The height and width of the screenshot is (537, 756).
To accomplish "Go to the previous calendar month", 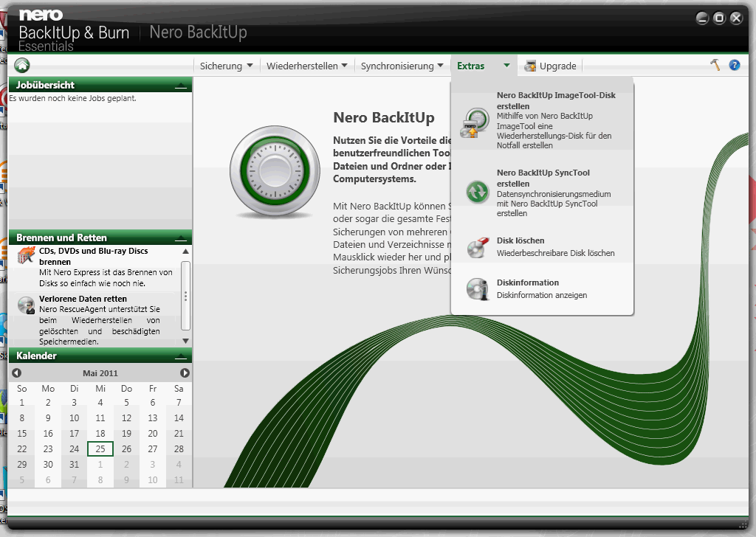I will coord(17,373).
